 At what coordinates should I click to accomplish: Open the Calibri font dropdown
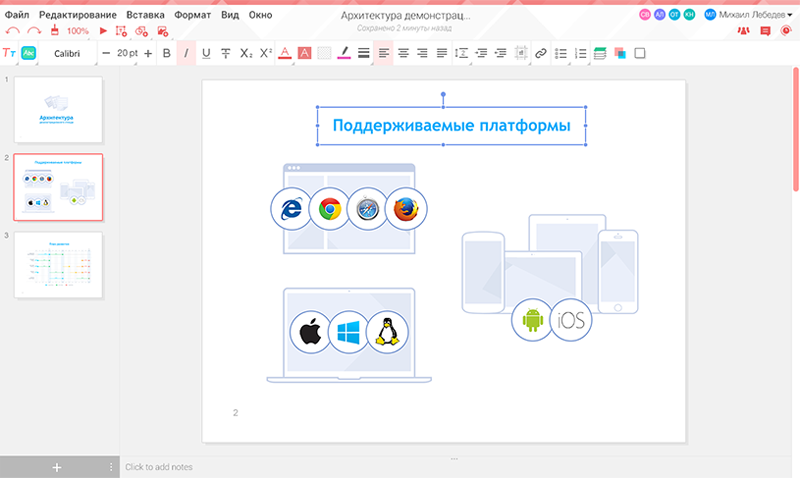point(67,53)
